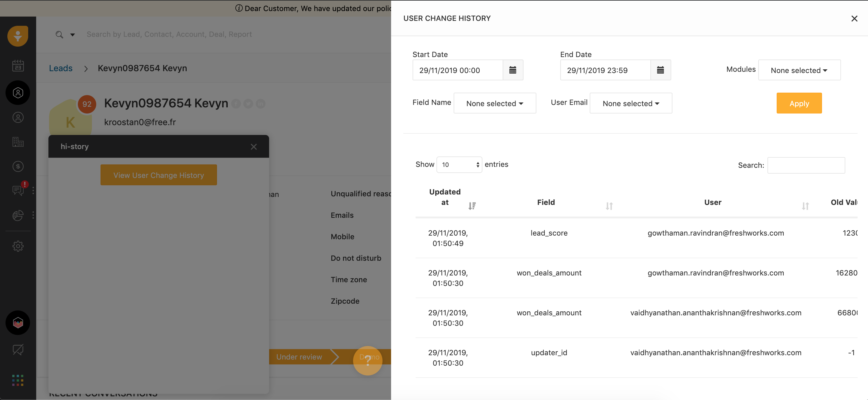Viewport: 868px width, 400px height.
Task: Open Reports pie chart icon
Action: pyautogui.click(x=18, y=215)
